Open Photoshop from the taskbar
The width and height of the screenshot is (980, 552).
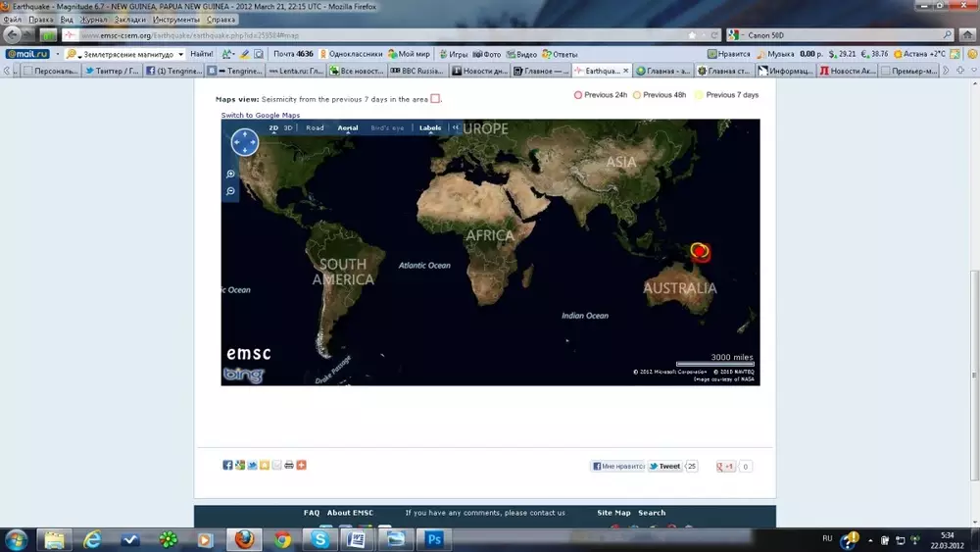point(433,539)
